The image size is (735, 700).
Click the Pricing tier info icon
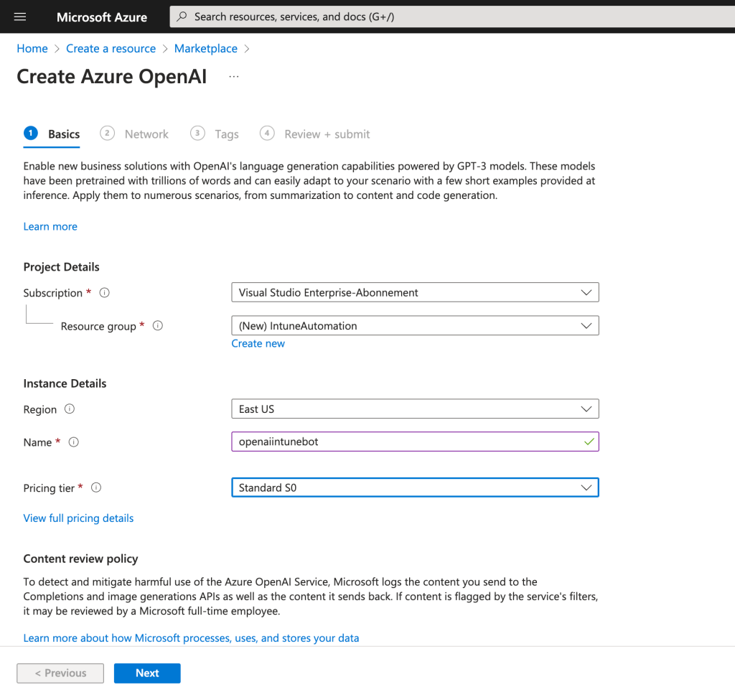(x=96, y=488)
